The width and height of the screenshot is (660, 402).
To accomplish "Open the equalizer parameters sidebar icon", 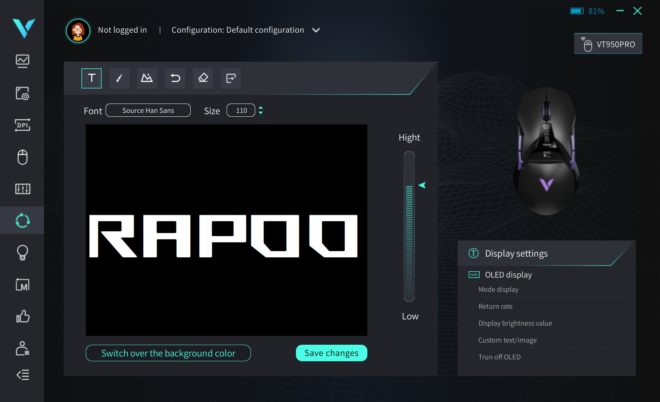I will point(23,189).
